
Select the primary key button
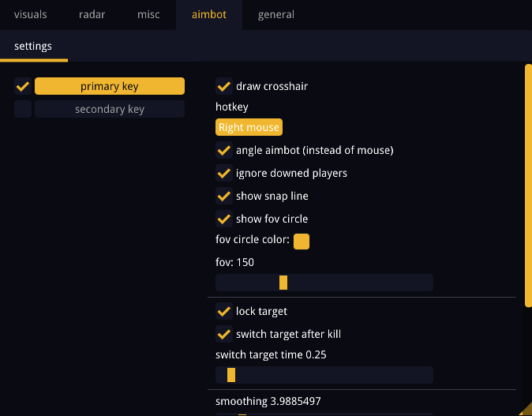click(x=110, y=86)
